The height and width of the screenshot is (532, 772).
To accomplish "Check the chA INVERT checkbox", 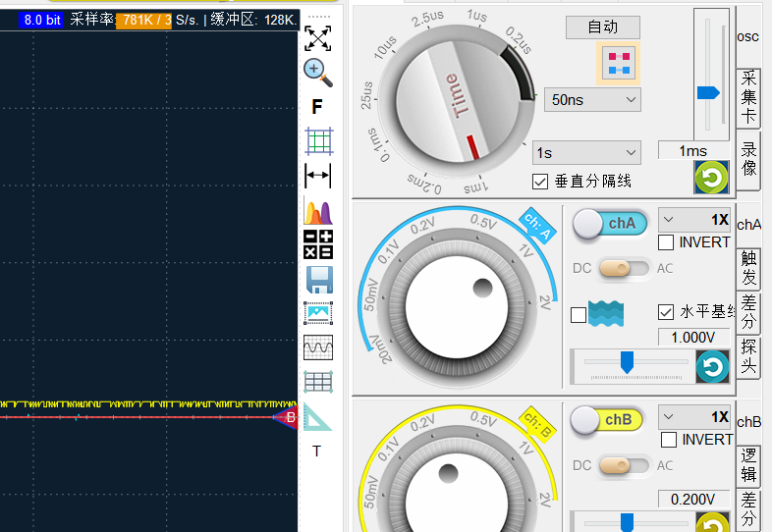I will click(666, 242).
